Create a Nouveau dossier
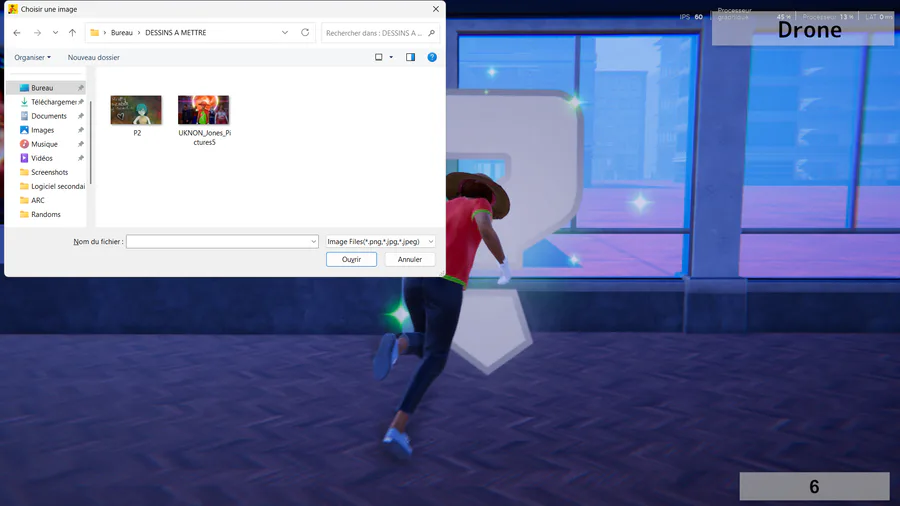Screen dimensions: 900x506 [x=94, y=57]
